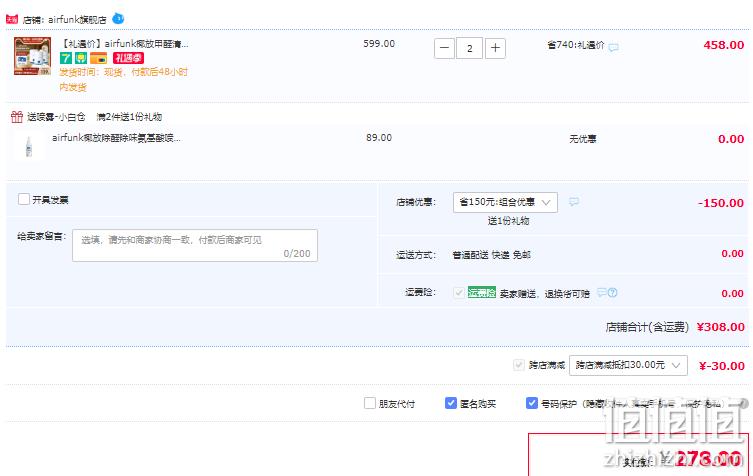Image resolution: width=753 pixels, height=476 pixels.
Task: Open the airfunk spray gift thumbnail
Action: pos(28,146)
